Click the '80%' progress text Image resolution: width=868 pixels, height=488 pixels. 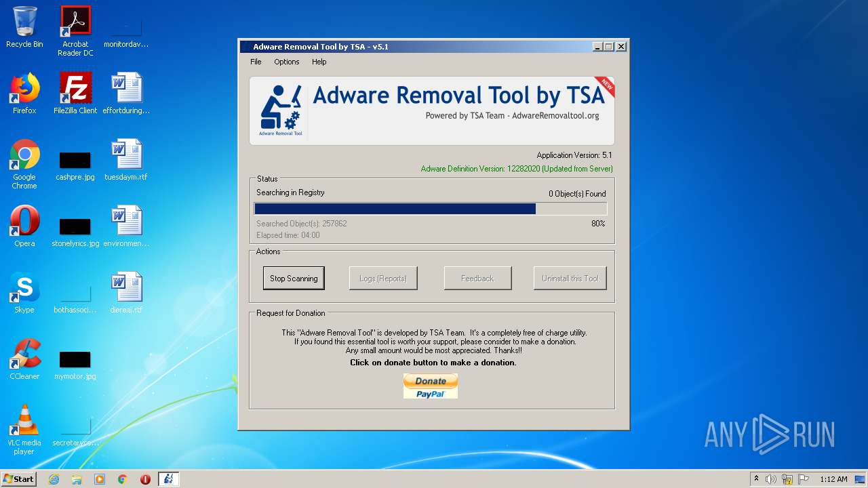598,224
